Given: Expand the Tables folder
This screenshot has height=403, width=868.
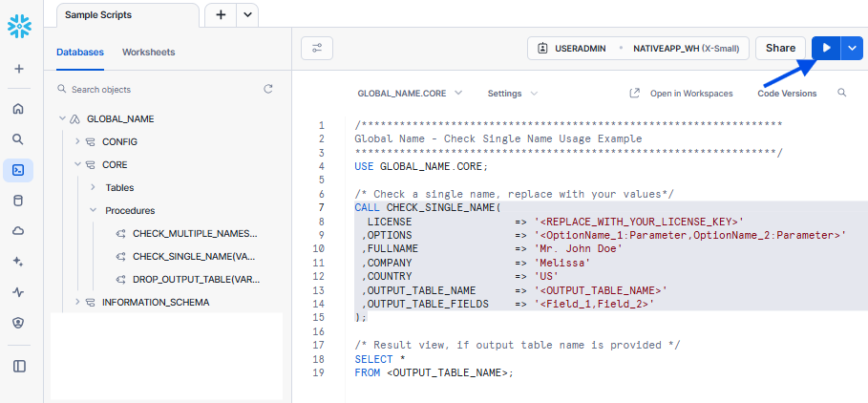Looking at the screenshot, I should tap(93, 188).
